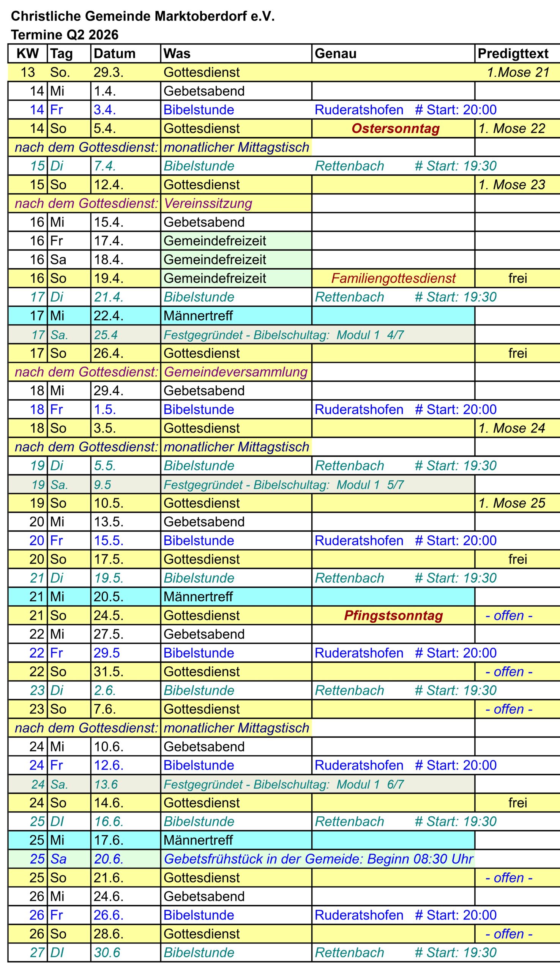This screenshot has width=560, height=972.
Task: Select the '1. Mose 25' cell
Action: (511, 503)
